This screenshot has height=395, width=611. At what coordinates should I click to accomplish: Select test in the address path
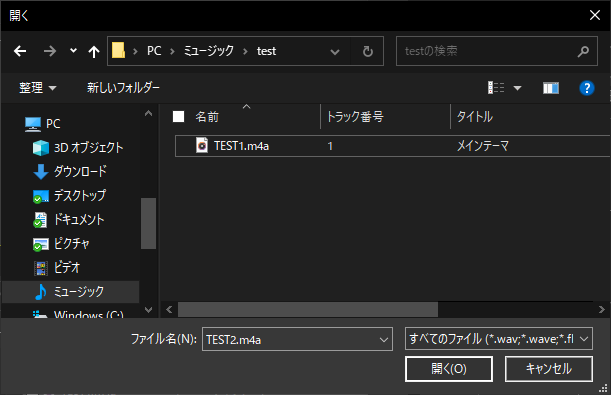(x=267, y=51)
